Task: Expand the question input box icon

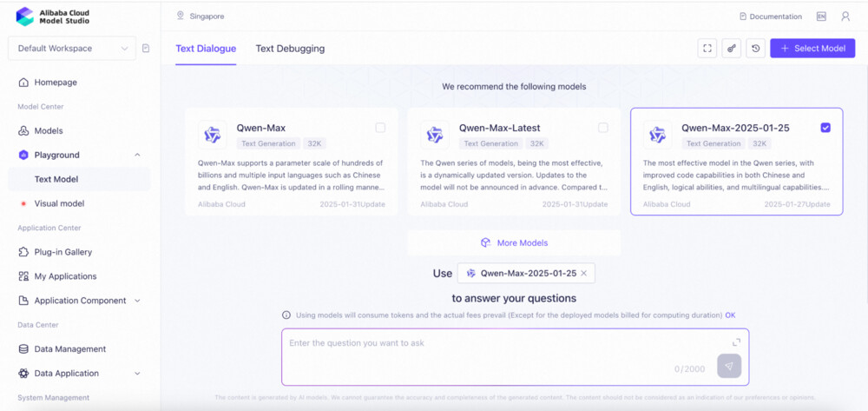Action: [x=737, y=342]
